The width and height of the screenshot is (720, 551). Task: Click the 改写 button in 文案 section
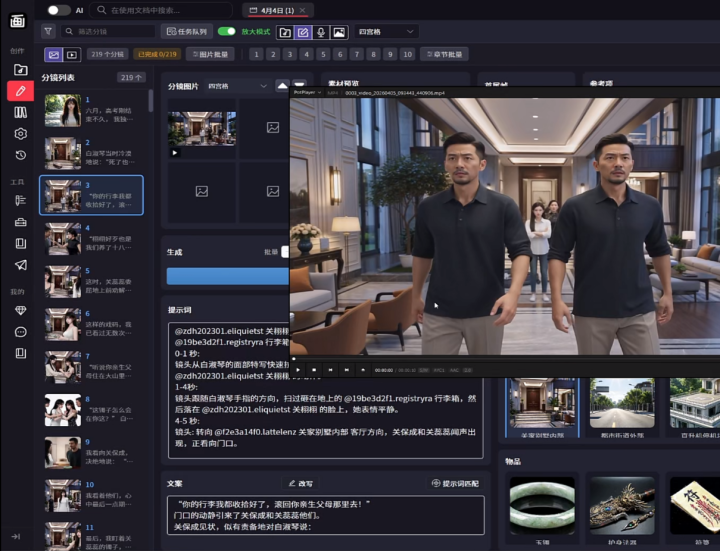[300, 483]
